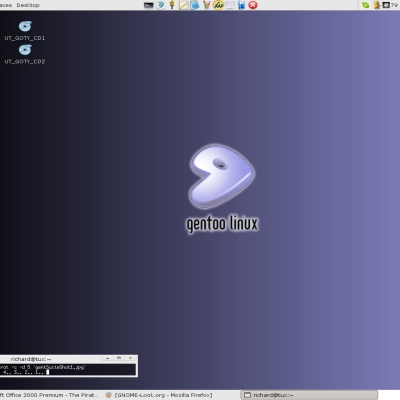Click the blue documents launcher icon
Image resolution: width=400 pixels, height=400 pixels.
point(195,5)
